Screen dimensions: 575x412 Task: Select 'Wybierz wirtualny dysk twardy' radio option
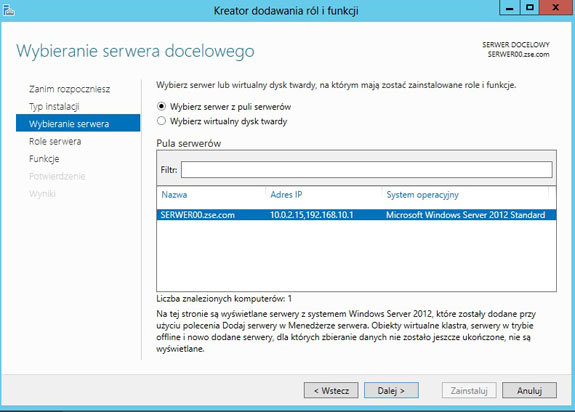[x=161, y=121]
